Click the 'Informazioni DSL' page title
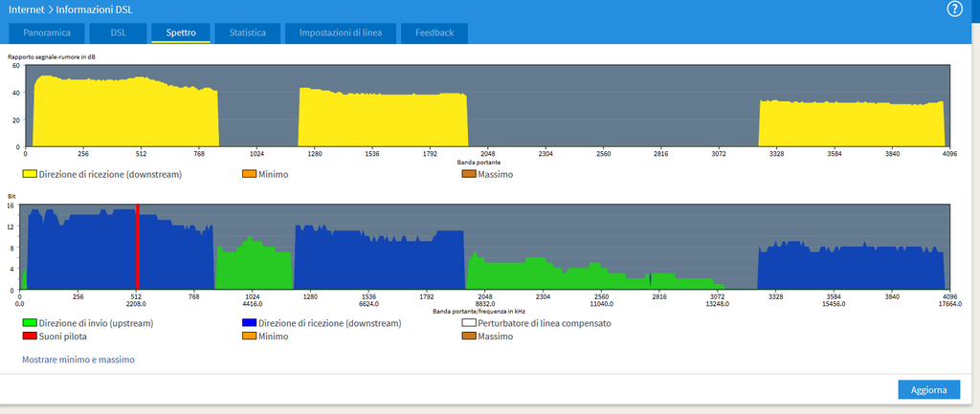Screen dimensions: 980x414 coord(95,10)
